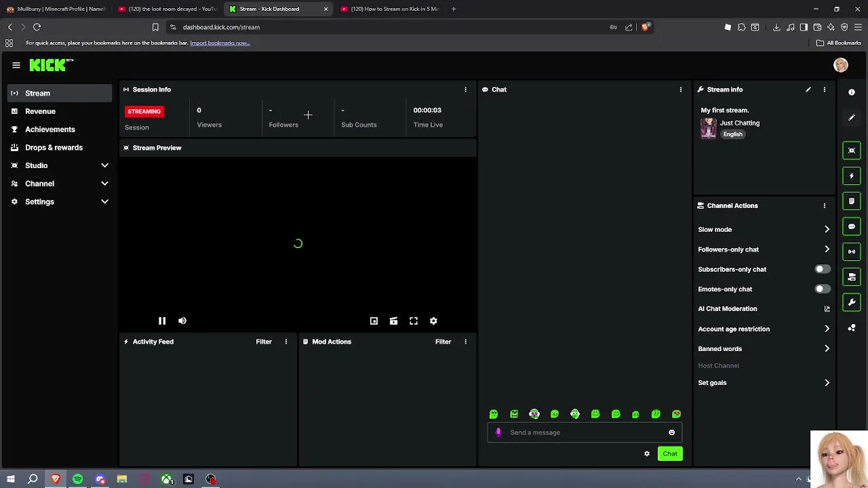
Task: Expand Followers-only chat options
Action: click(827, 249)
